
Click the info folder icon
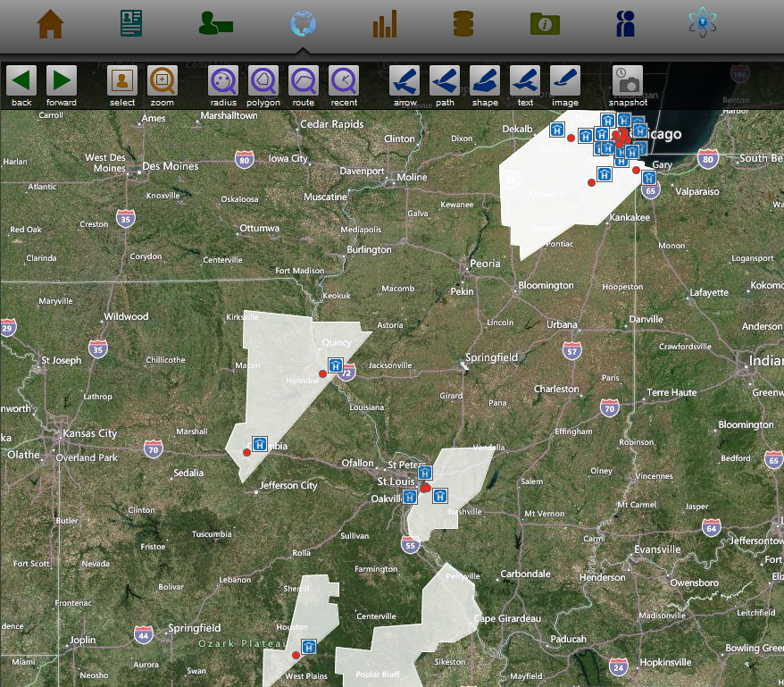[x=544, y=24]
